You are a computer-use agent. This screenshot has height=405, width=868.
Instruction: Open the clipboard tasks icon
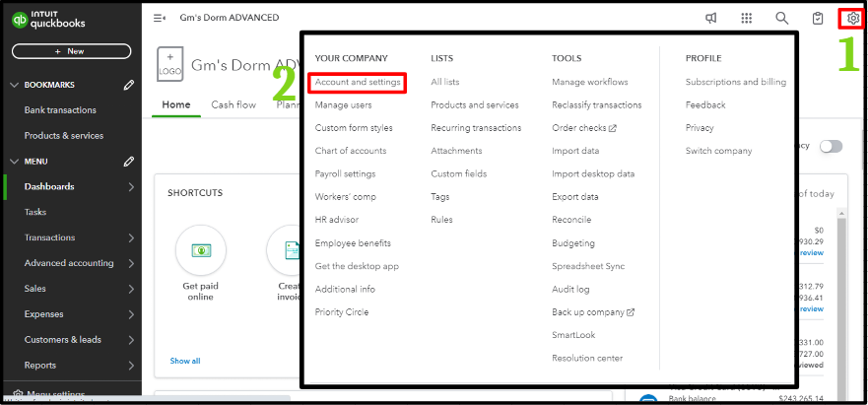[818, 18]
